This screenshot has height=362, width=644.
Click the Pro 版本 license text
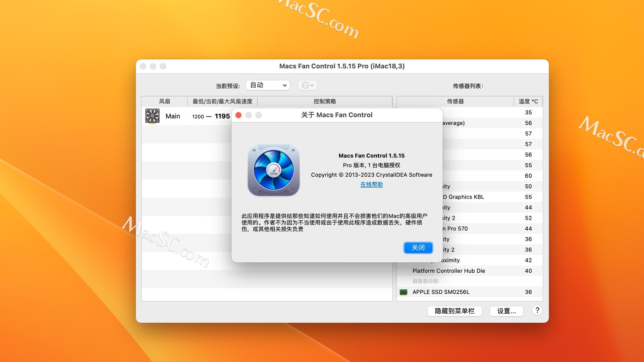(x=371, y=165)
